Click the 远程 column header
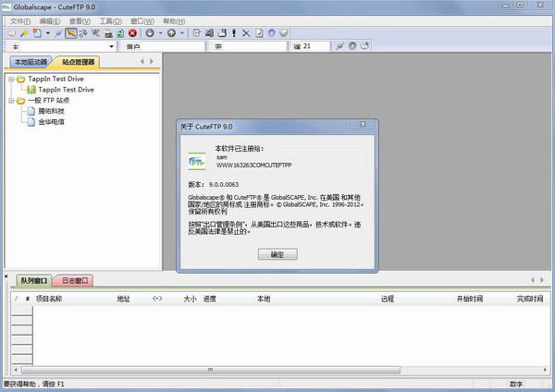This screenshot has height=392, width=555. [388, 299]
